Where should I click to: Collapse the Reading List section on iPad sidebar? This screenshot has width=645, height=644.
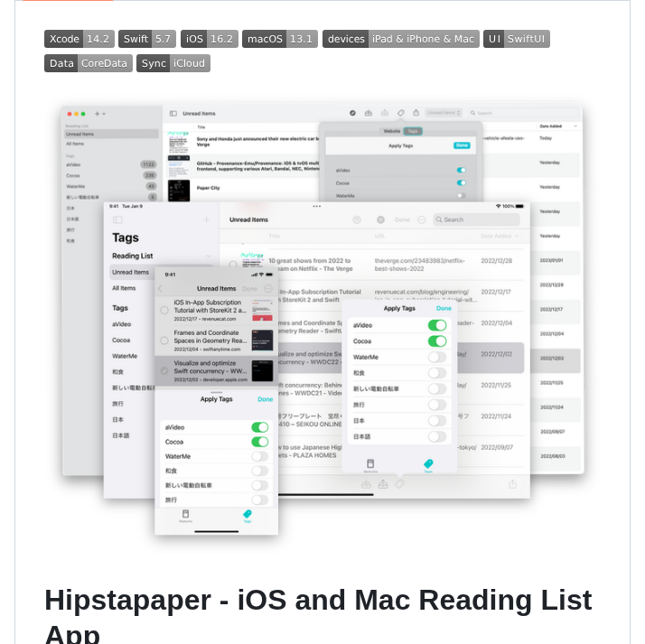coord(207,256)
